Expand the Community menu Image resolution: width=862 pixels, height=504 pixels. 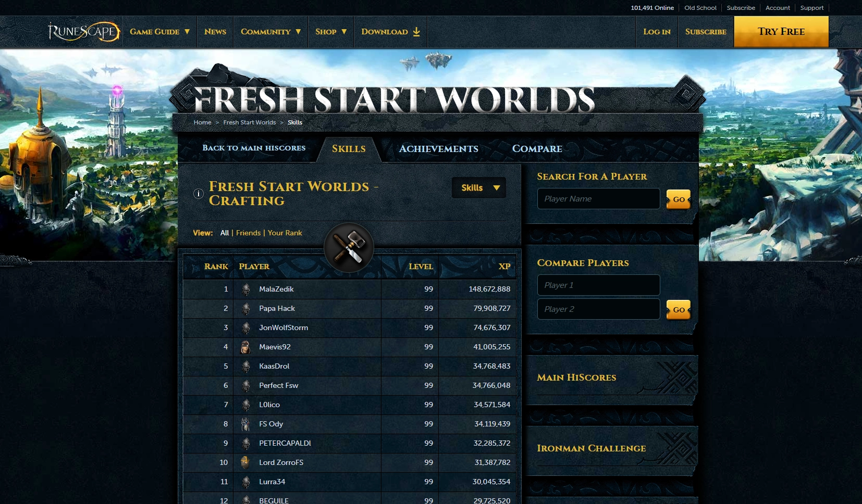270,32
